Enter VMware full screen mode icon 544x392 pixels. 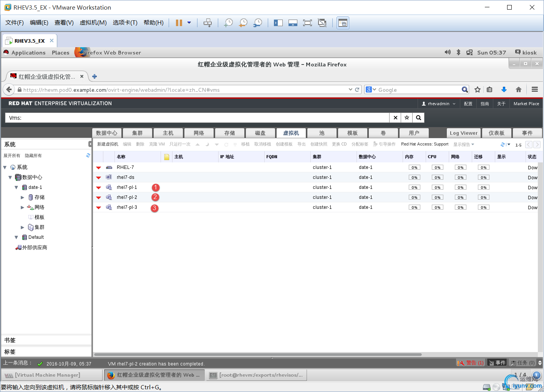[307, 23]
